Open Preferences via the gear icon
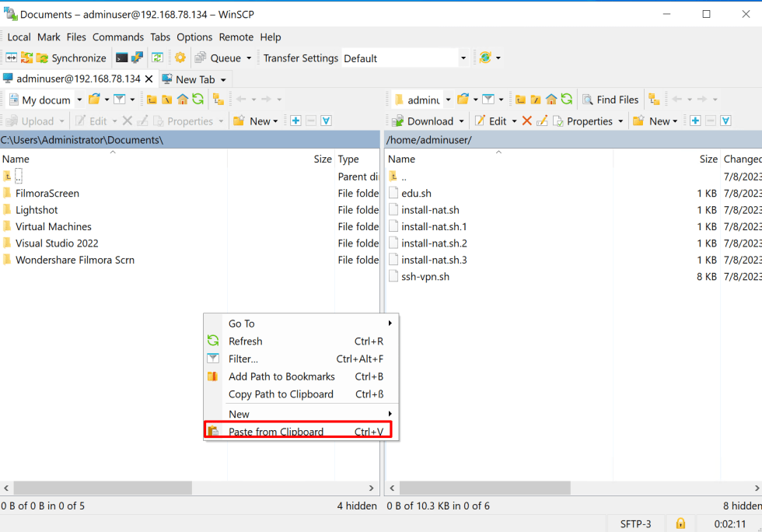This screenshot has height=532, width=762. [180, 58]
